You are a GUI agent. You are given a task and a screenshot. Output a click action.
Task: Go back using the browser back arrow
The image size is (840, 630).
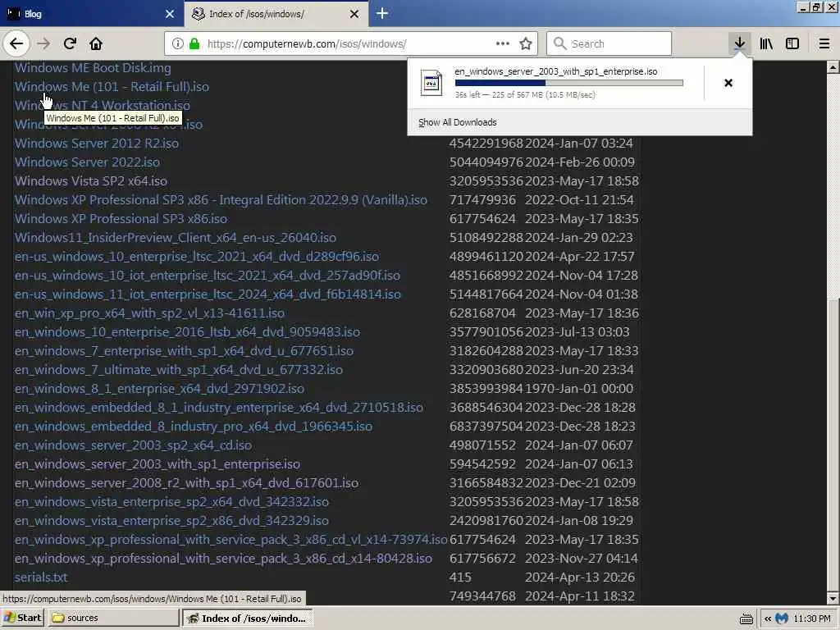16,43
